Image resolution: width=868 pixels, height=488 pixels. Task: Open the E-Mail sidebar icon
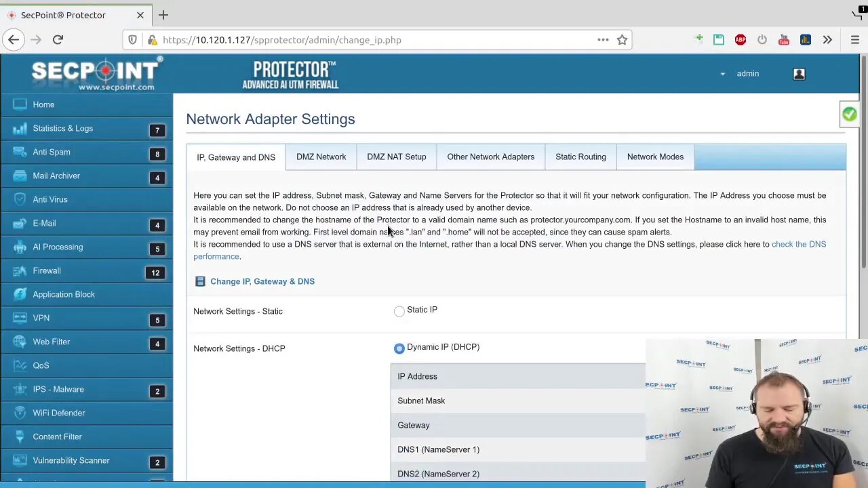pyautogui.click(x=20, y=223)
